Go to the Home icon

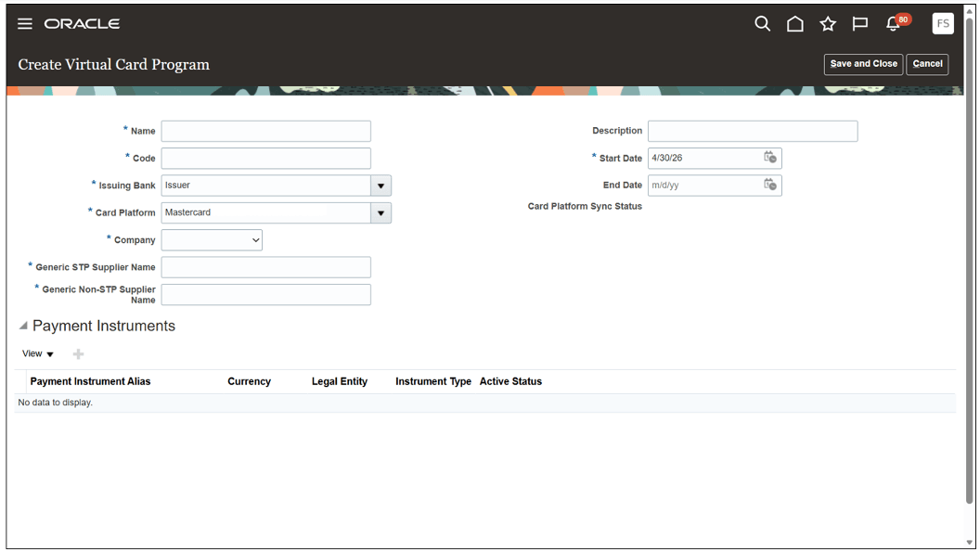[x=795, y=24]
